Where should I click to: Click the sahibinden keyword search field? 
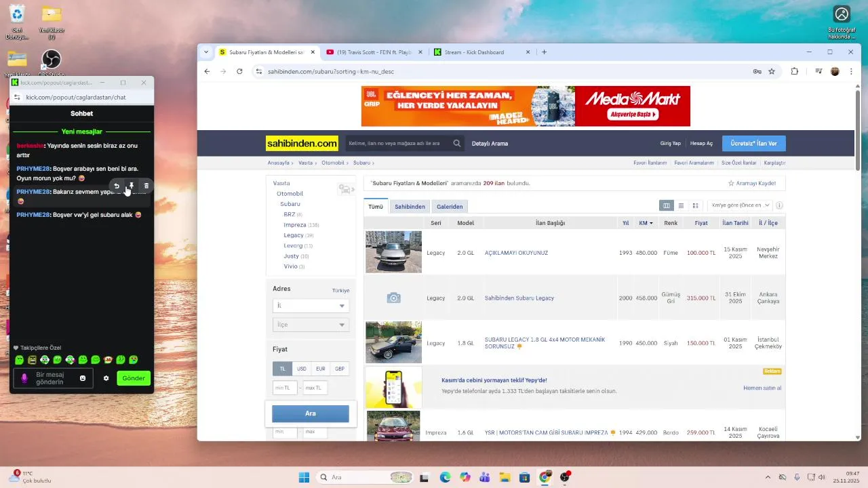pyautogui.click(x=398, y=143)
